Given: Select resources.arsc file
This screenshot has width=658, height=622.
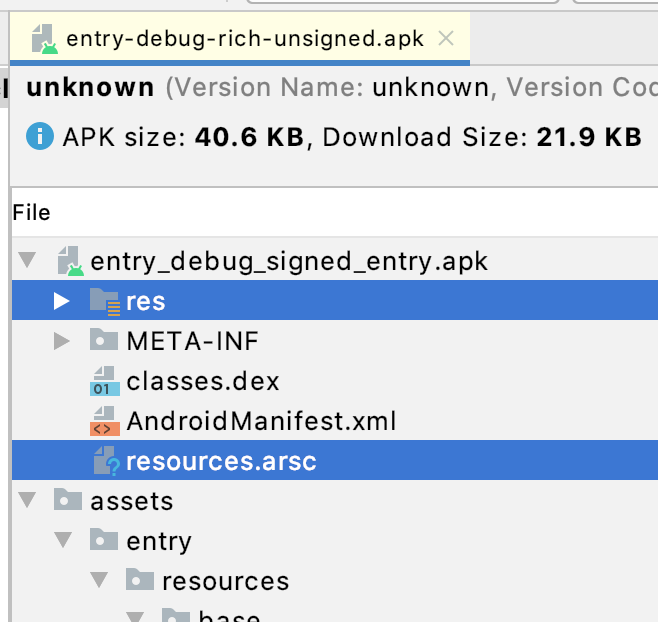Looking at the screenshot, I should pos(335,460).
